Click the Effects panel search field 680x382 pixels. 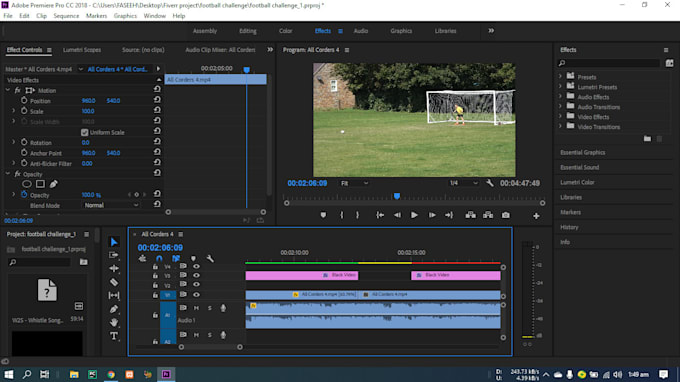609,63
